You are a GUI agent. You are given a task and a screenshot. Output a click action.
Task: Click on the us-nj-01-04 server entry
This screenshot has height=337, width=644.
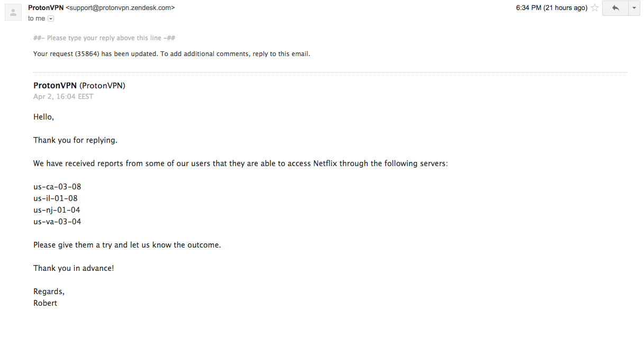point(57,210)
